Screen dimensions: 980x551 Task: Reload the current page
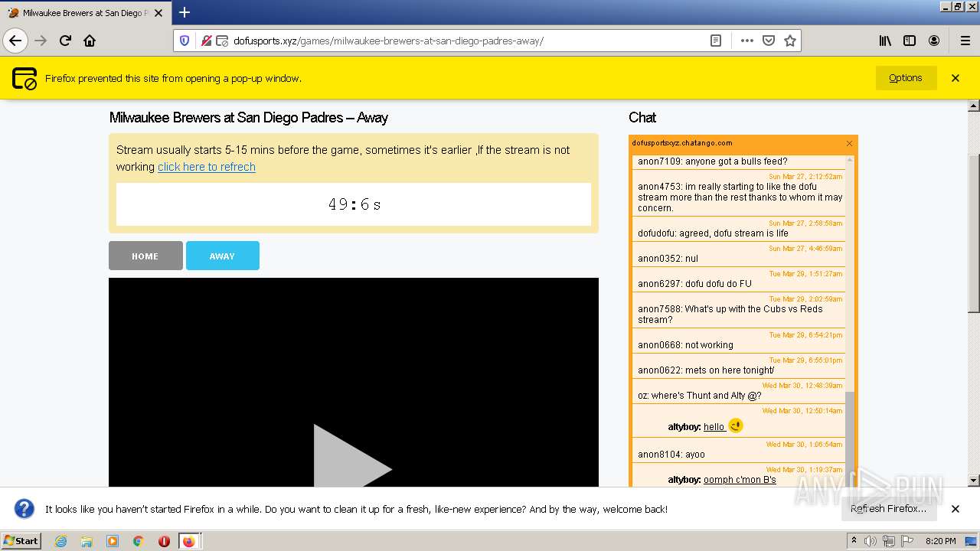point(65,41)
